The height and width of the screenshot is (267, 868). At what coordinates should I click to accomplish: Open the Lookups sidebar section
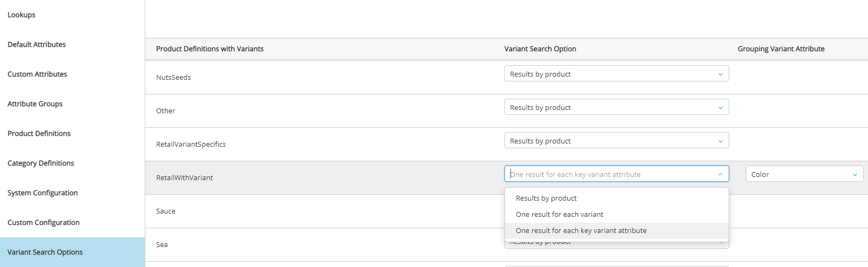coord(22,15)
